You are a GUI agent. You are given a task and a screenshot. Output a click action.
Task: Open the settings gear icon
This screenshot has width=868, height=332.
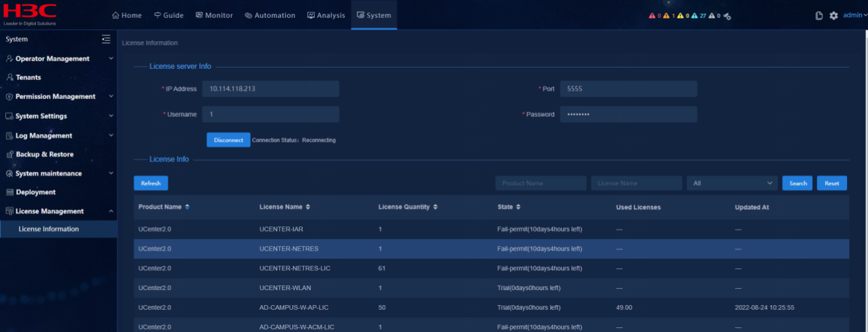(834, 16)
